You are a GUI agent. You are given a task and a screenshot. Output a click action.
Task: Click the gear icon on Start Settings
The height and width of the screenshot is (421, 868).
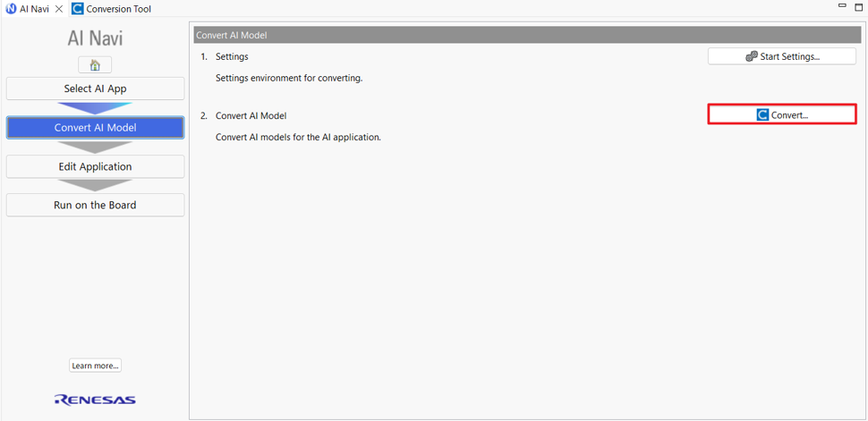click(x=751, y=56)
